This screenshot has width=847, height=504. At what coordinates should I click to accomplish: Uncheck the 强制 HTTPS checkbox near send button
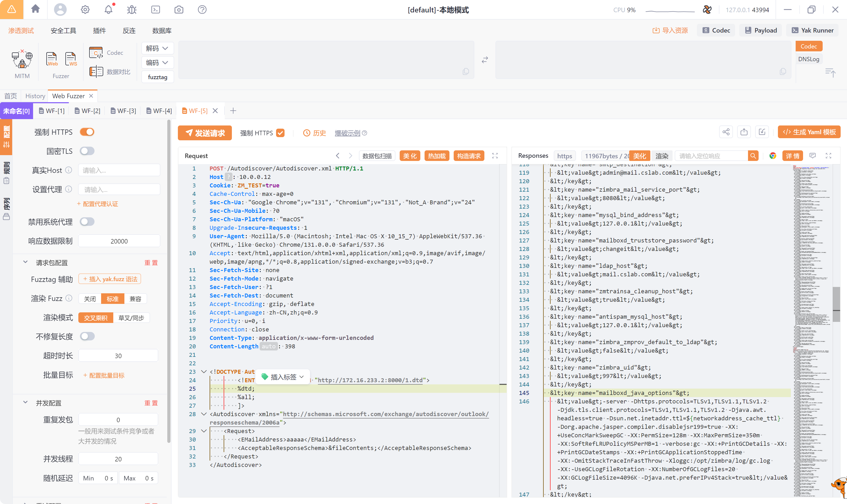tap(280, 133)
